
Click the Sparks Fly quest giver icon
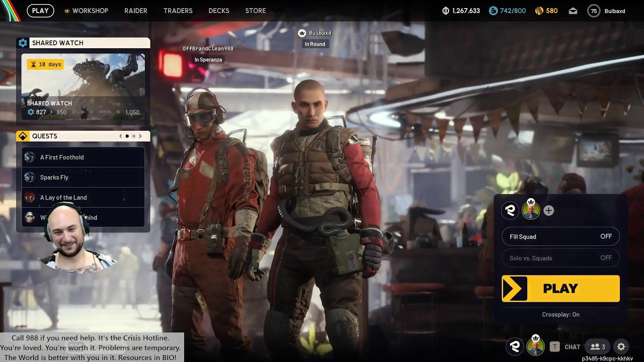tap(30, 177)
